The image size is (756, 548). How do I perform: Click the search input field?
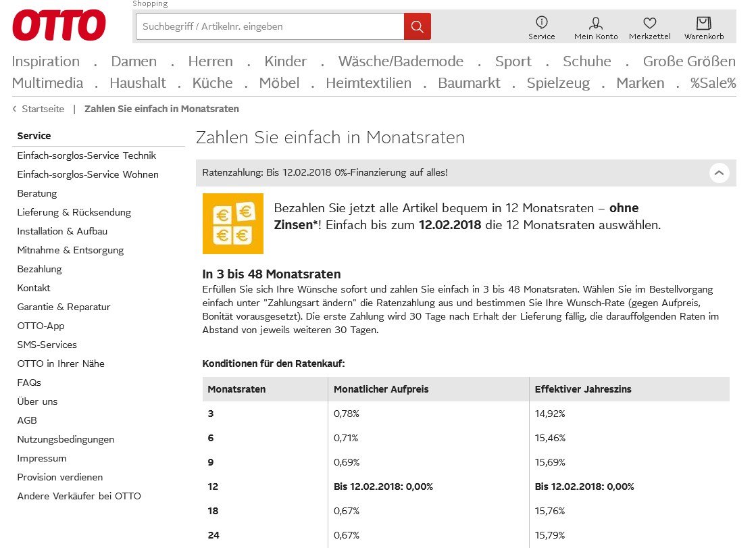269,26
